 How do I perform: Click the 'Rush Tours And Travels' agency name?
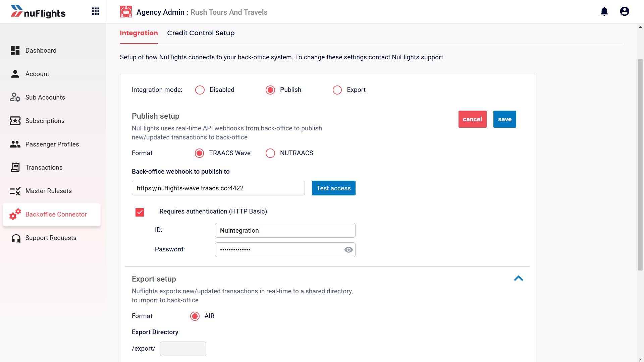[229, 12]
